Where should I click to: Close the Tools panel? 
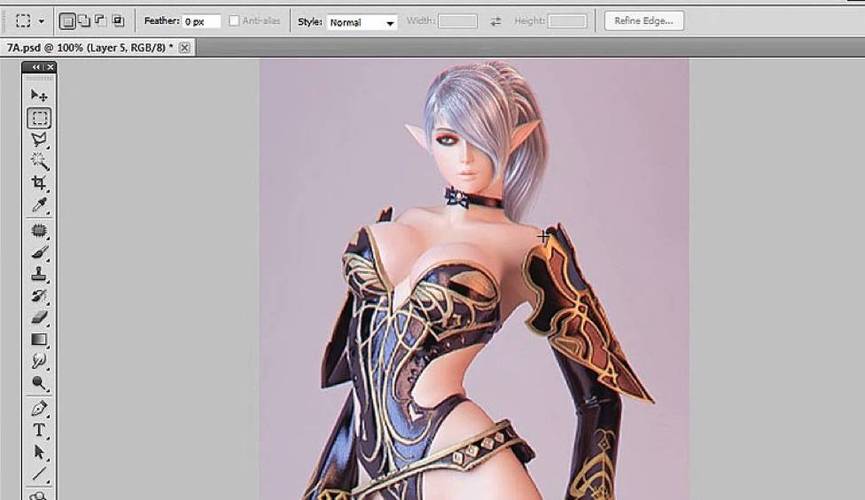tap(50, 67)
